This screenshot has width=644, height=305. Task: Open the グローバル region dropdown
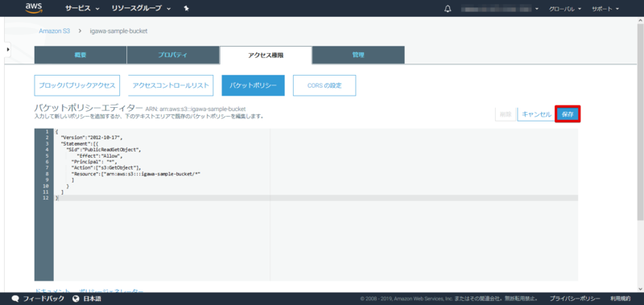pos(565,9)
